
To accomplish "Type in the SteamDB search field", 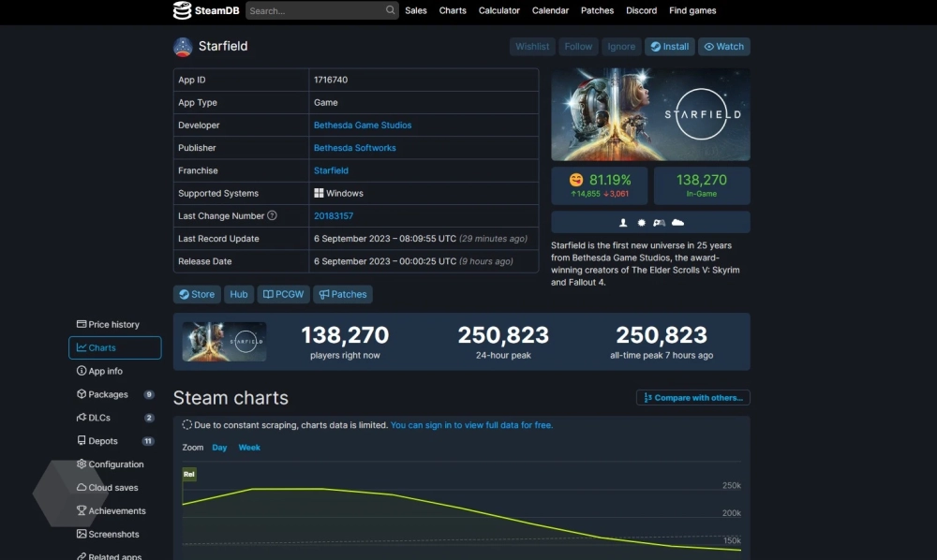I will pos(315,11).
